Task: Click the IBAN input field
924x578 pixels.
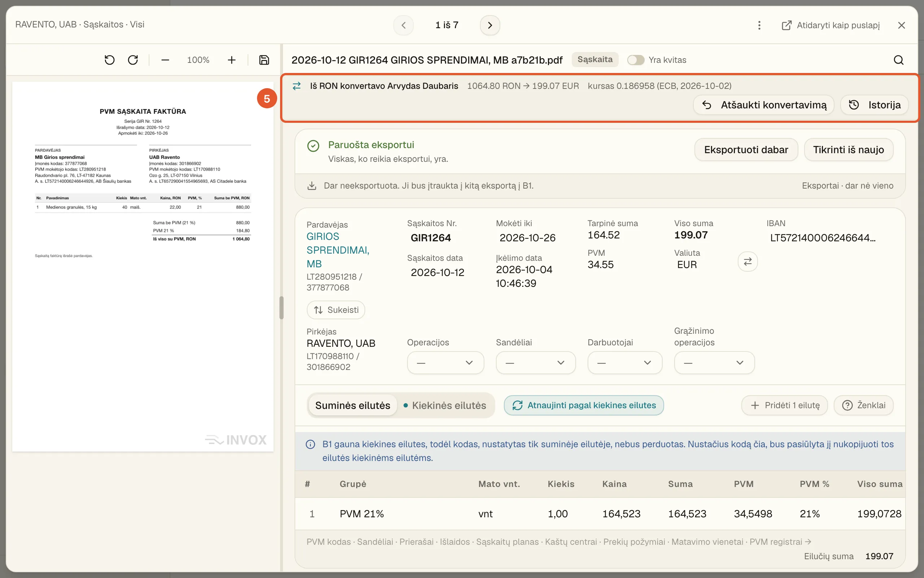Action: tap(823, 238)
